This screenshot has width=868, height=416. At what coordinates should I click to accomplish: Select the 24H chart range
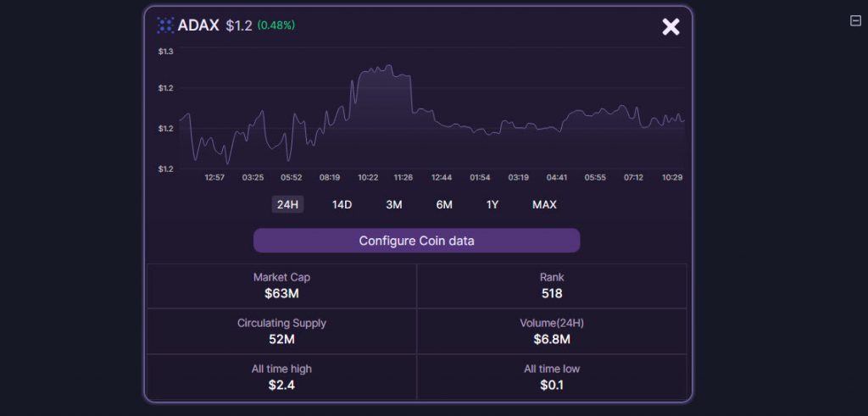coord(287,205)
